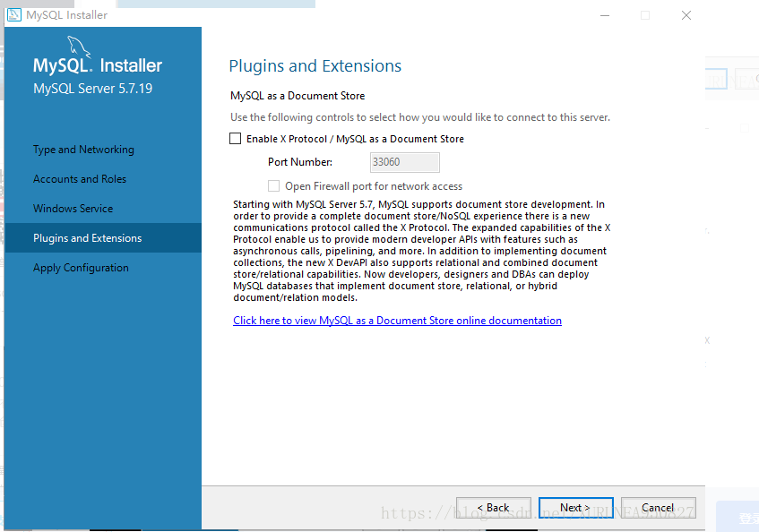Click the MySQL dolphin logo in sidebar
The width and height of the screenshot is (759, 532).
pyautogui.click(x=79, y=47)
